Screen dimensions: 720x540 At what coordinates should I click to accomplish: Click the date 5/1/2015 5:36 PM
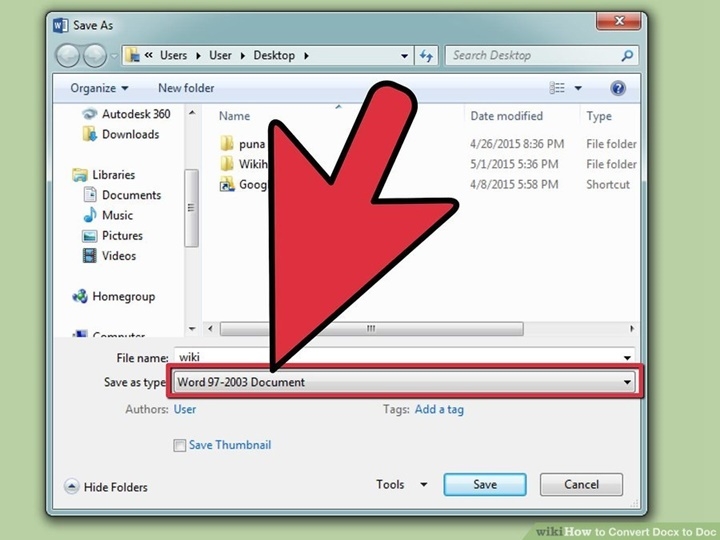point(514,164)
